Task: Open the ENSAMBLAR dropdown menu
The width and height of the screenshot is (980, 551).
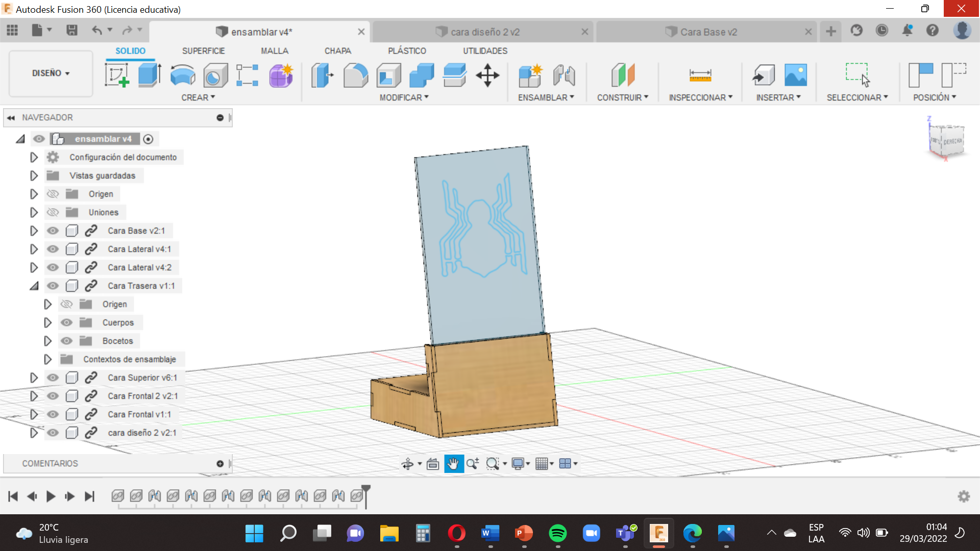Action: point(546,97)
